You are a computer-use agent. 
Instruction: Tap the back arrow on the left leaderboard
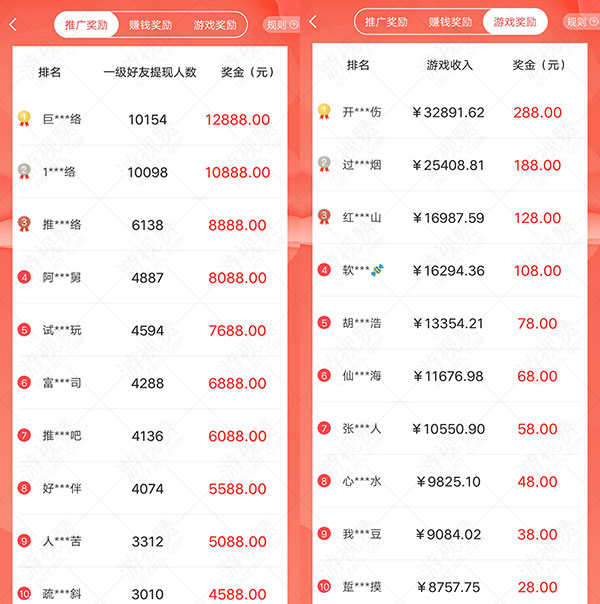click(x=13, y=25)
